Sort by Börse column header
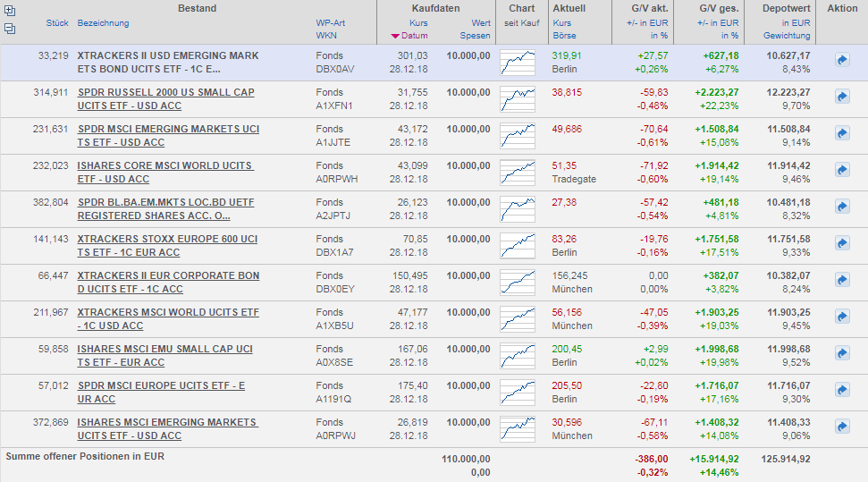This screenshot has width=868, height=482. 564,36
